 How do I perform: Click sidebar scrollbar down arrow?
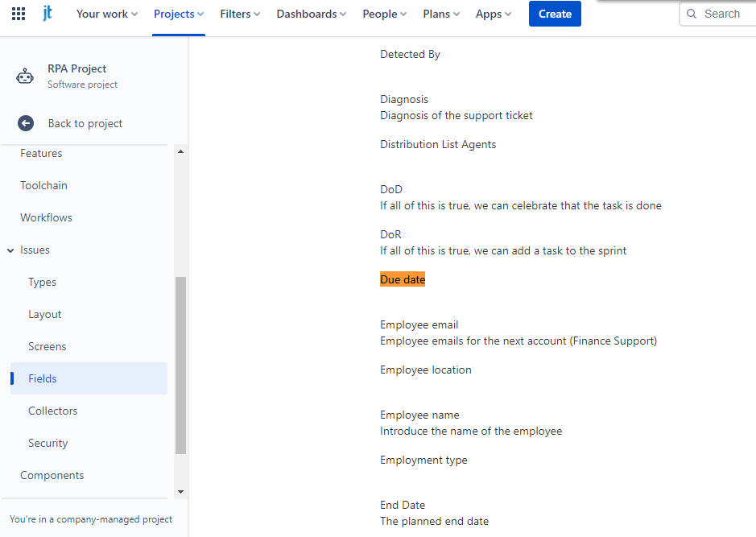(x=181, y=492)
